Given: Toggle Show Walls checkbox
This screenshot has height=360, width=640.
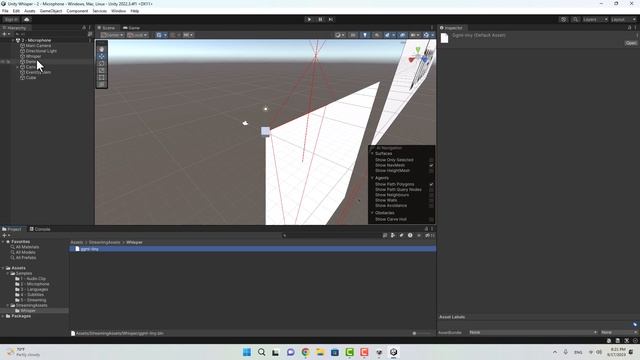Looking at the screenshot, I should 431,200.
